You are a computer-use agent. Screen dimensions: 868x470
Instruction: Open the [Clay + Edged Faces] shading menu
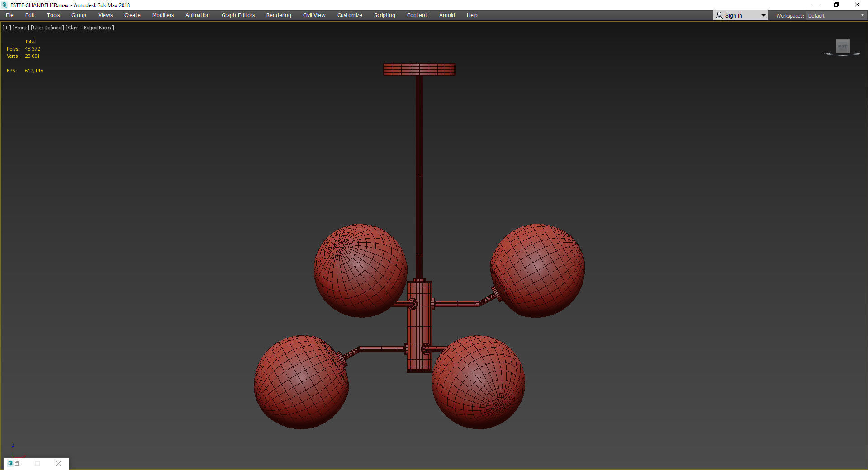[x=90, y=28]
